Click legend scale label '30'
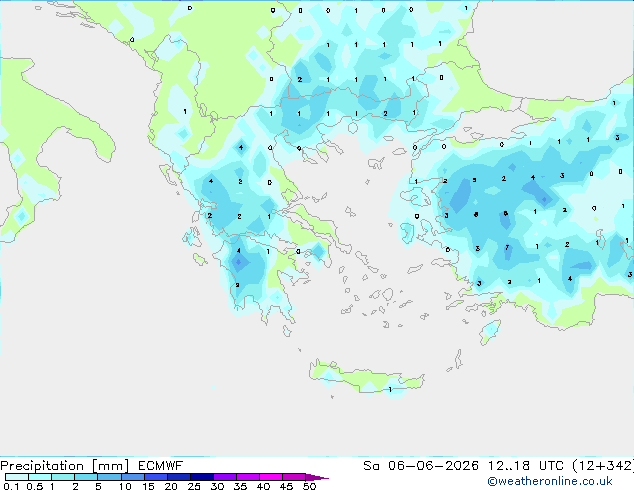The image size is (634, 490). point(218,486)
